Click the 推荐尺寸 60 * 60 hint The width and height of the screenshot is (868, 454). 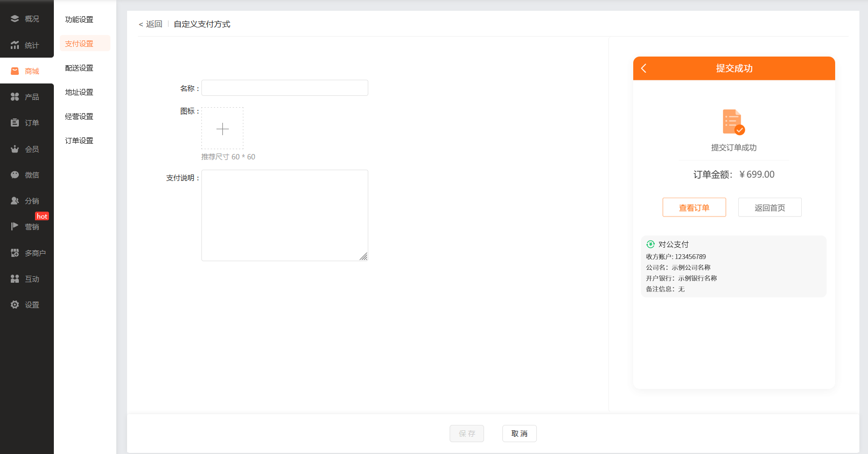[228, 157]
